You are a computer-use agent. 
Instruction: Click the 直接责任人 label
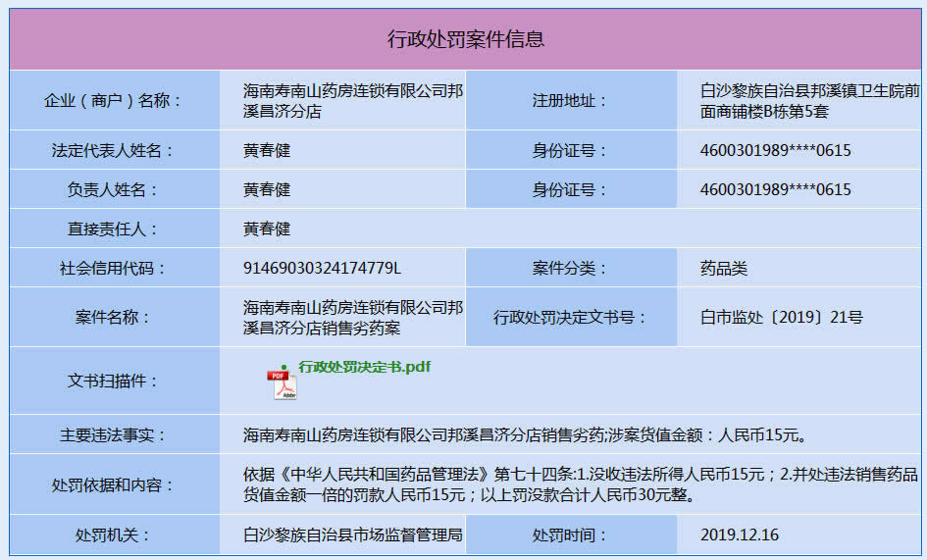point(112,229)
